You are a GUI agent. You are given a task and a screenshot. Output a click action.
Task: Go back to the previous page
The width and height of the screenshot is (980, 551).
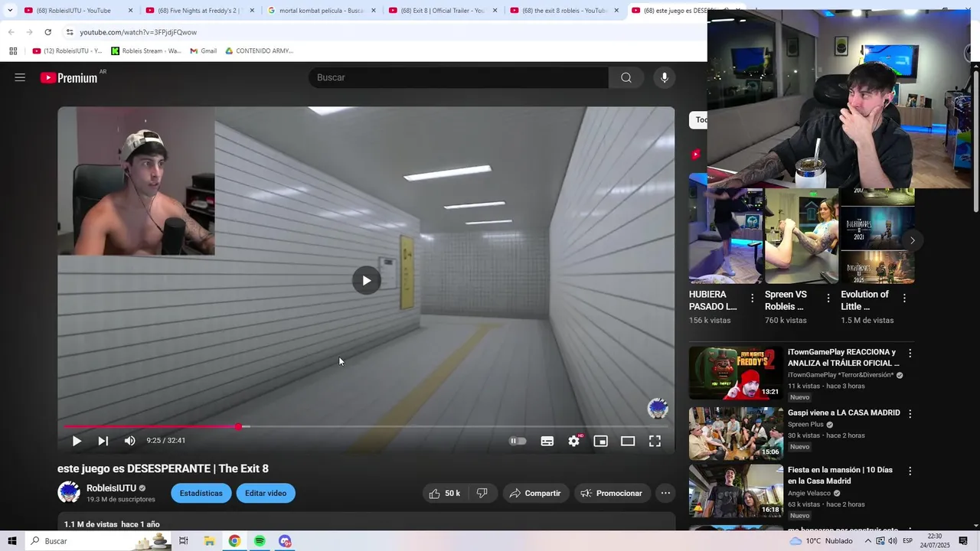[x=11, y=32]
